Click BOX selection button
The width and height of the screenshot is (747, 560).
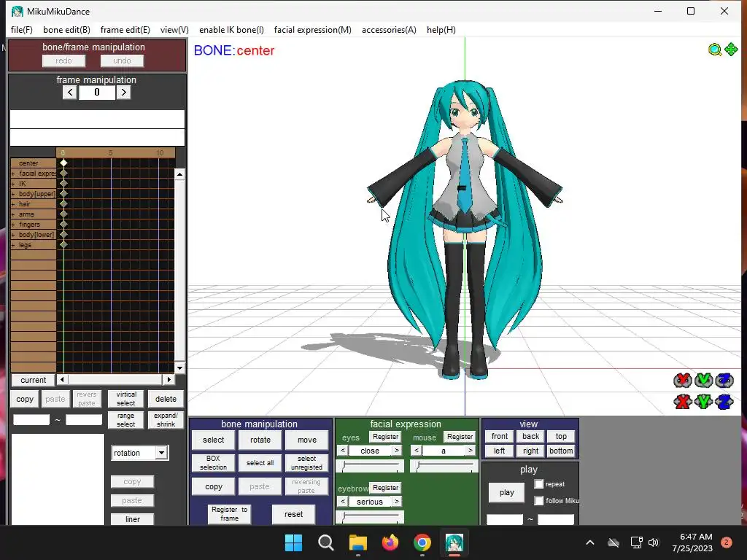(214, 463)
